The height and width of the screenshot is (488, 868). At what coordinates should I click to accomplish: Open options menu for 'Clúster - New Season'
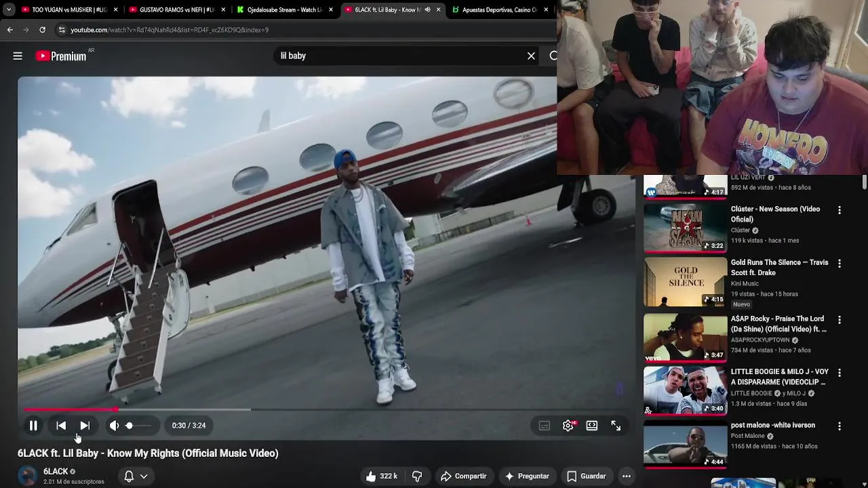click(x=840, y=211)
